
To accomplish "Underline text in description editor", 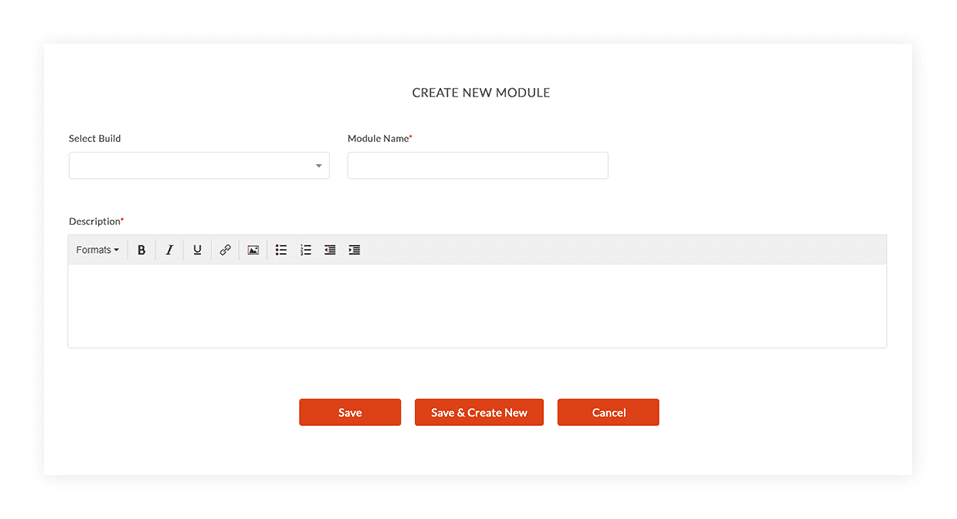I will [x=197, y=250].
